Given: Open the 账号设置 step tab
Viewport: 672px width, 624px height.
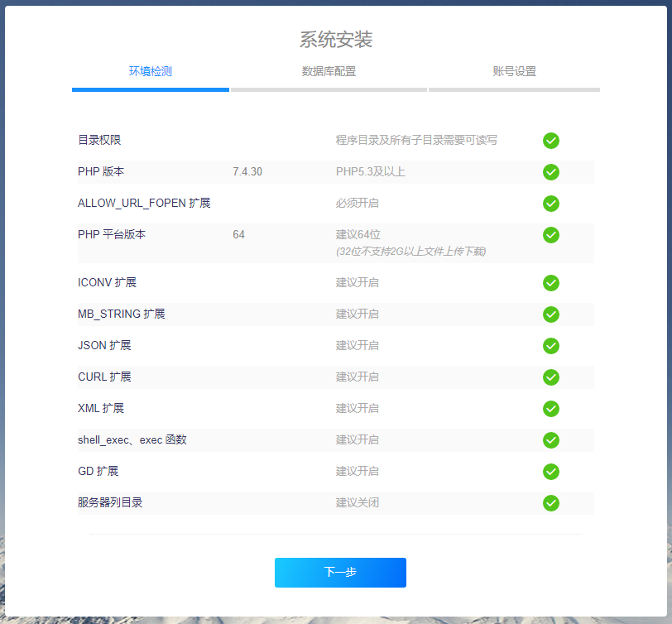Looking at the screenshot, I should 514,71.
